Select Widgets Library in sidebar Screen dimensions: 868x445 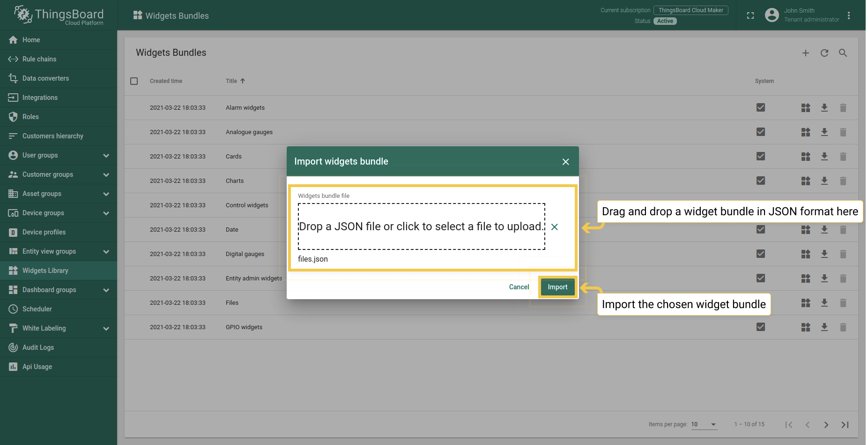point(59,271)
